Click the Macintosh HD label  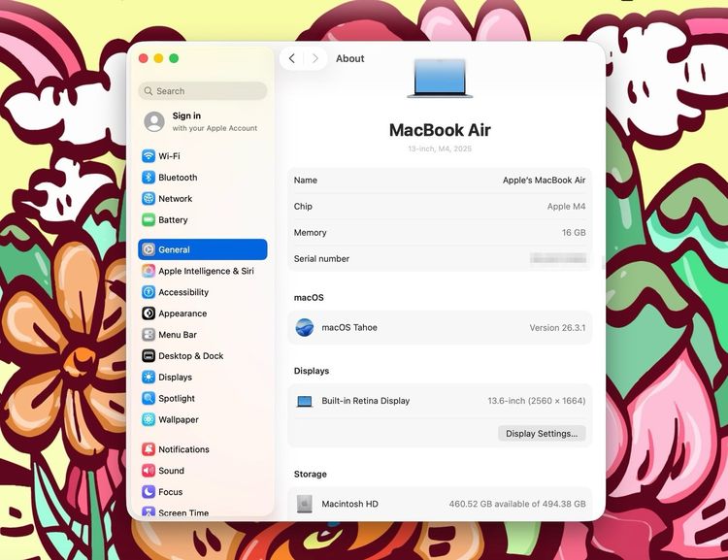pyautogui.click(x=349, y=504)
